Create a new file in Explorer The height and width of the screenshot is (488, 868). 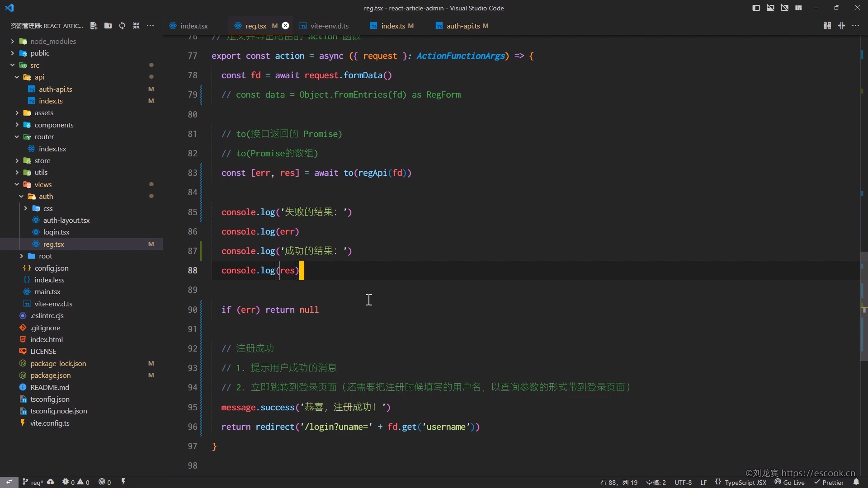pos(94,26)
